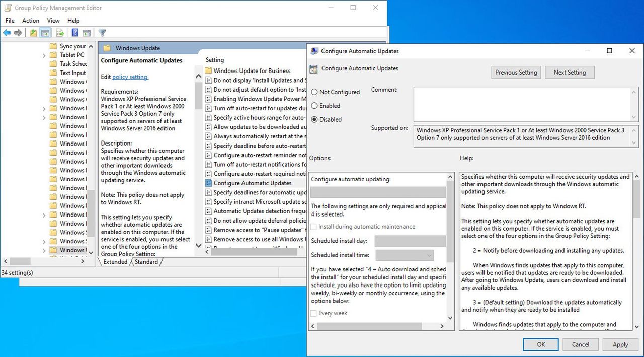Click the policy icon beside the dialog heading
Screen dimensions: 644x357
pos(314,69)
